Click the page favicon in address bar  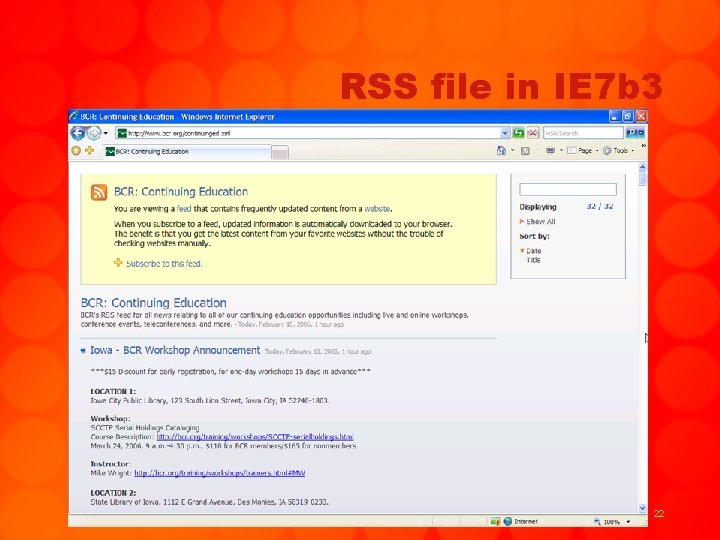122,133
